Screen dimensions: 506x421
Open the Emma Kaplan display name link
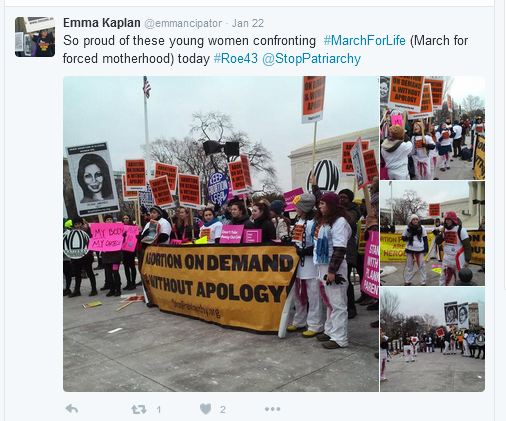point(102,23)
